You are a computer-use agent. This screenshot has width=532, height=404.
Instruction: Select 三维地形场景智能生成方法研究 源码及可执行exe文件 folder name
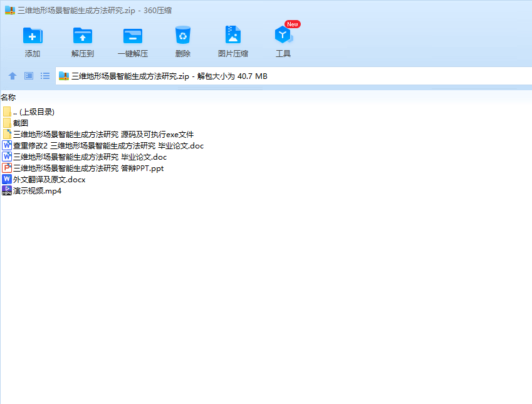[x=103, y=134]
